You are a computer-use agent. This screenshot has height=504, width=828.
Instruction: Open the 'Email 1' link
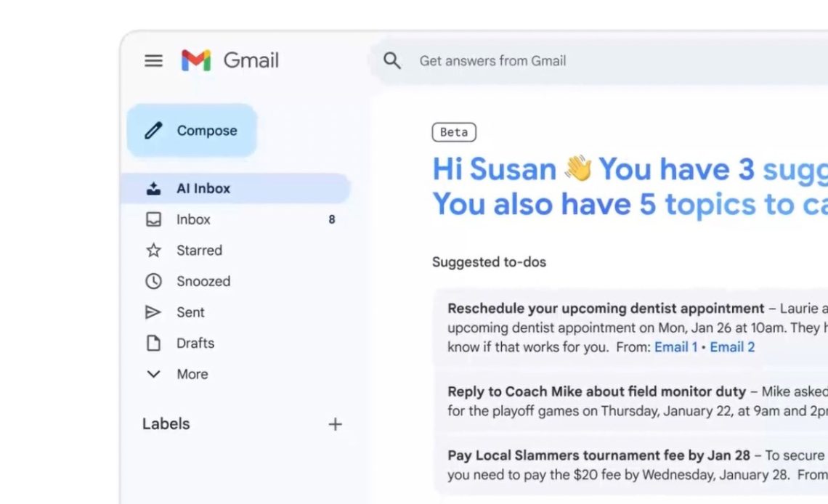pos(676,347)
